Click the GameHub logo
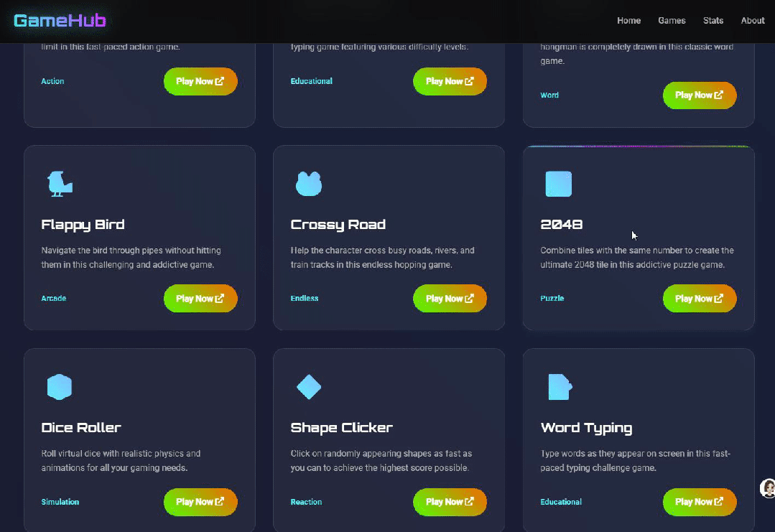This screenshot has width=775, height=532. 60,20
